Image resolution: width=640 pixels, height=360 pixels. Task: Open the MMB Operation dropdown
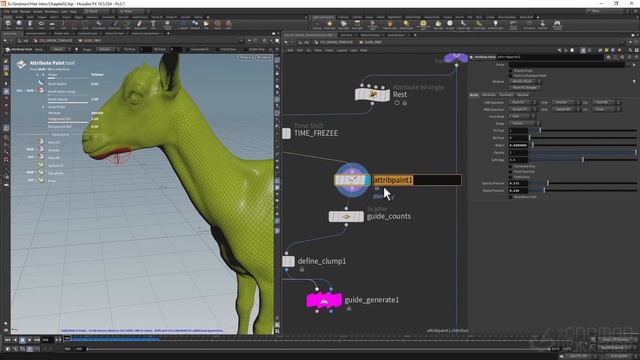pyautogui.click(x=523, y=109)
